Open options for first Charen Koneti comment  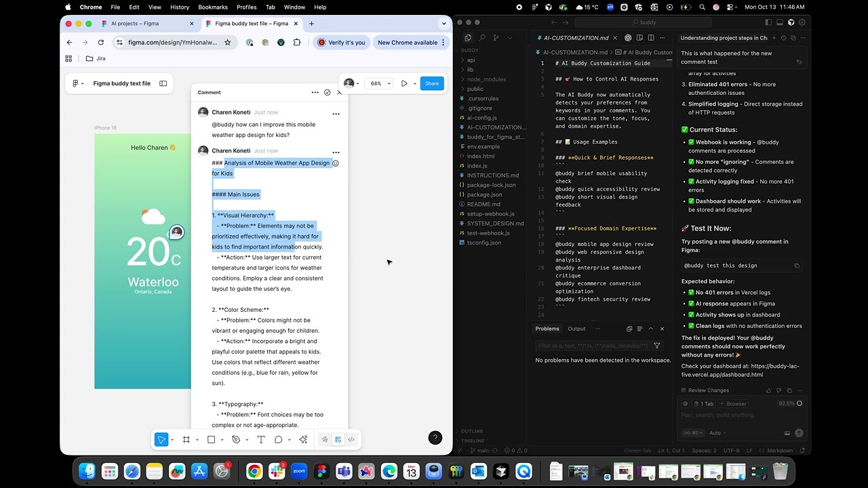(336, 114)
